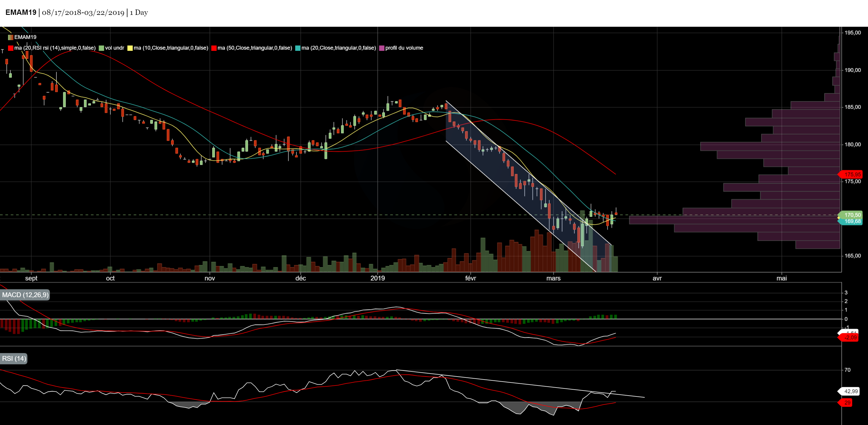
Task: Click the RSI (14) indicator label
Action: (13, 358)
